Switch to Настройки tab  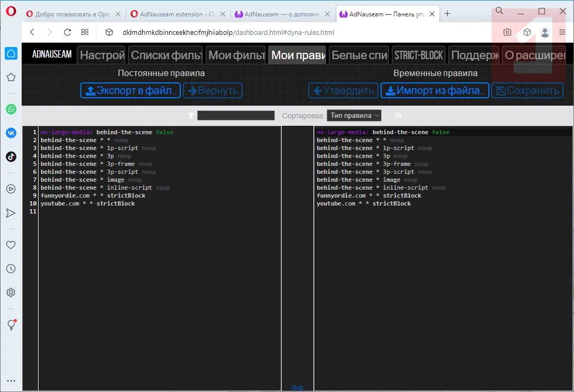(101, 55)
